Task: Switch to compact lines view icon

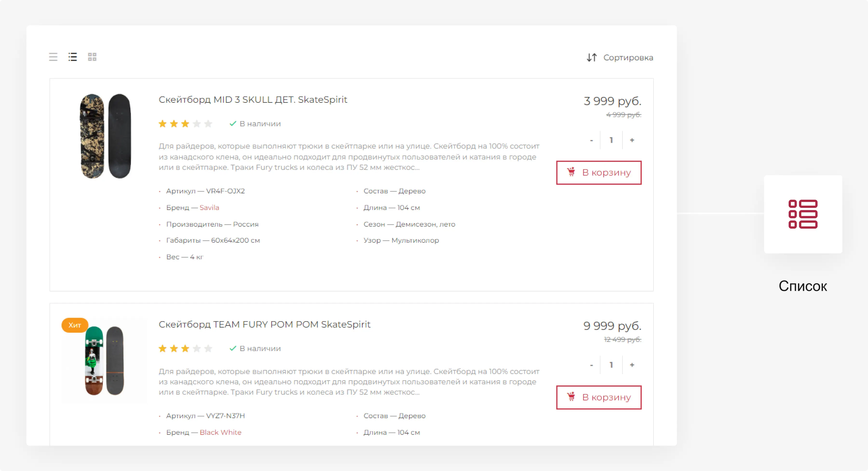Action: 53,57
